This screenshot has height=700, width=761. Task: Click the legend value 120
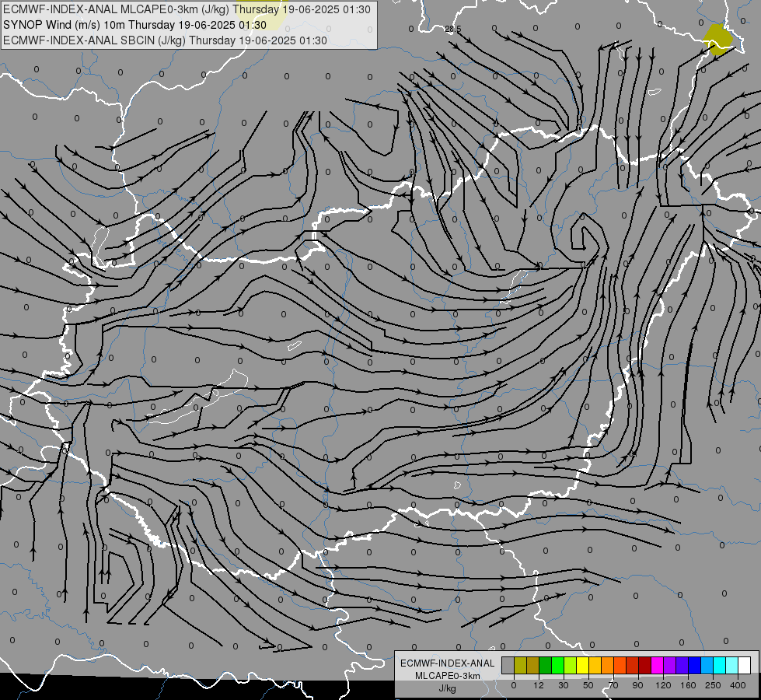664,685
